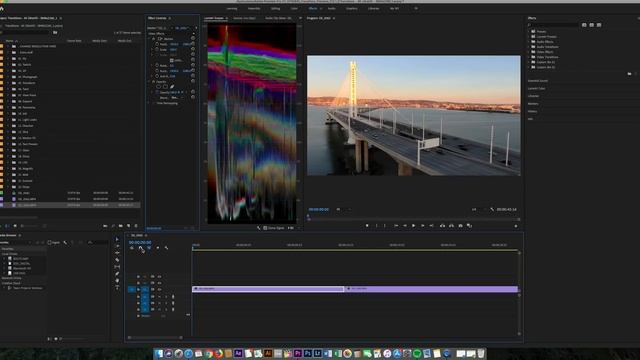This screenshot has height=360, width=640.
Task: Open Lumetri Scopes settings wrench
Action: pos(259,228)
